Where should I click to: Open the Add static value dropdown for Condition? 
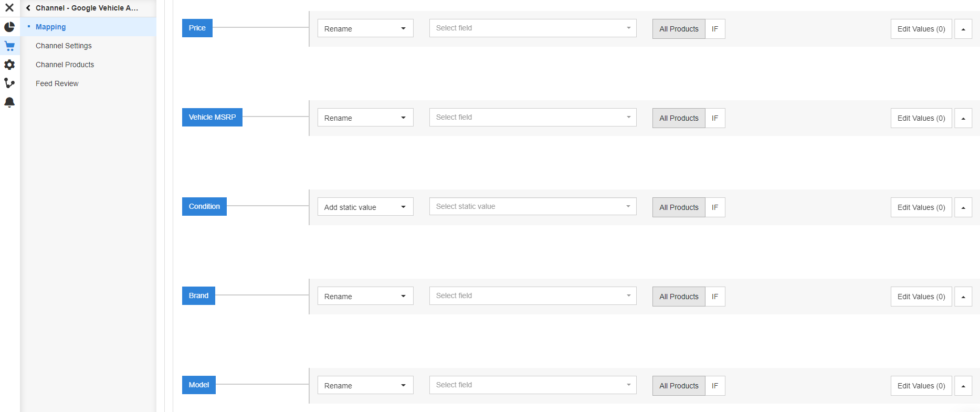point(365,207)
